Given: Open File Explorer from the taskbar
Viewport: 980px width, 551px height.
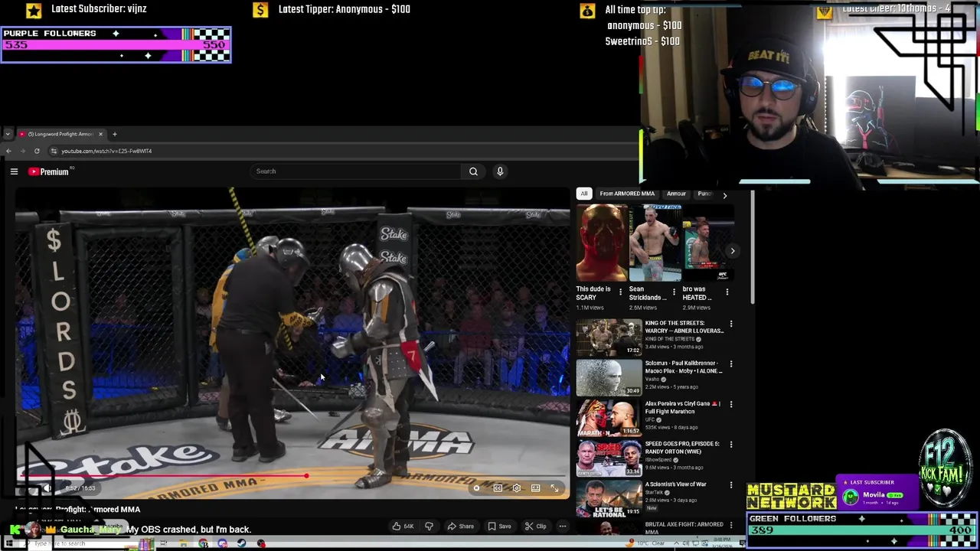Looking at the screenshot, I should 183,543.
